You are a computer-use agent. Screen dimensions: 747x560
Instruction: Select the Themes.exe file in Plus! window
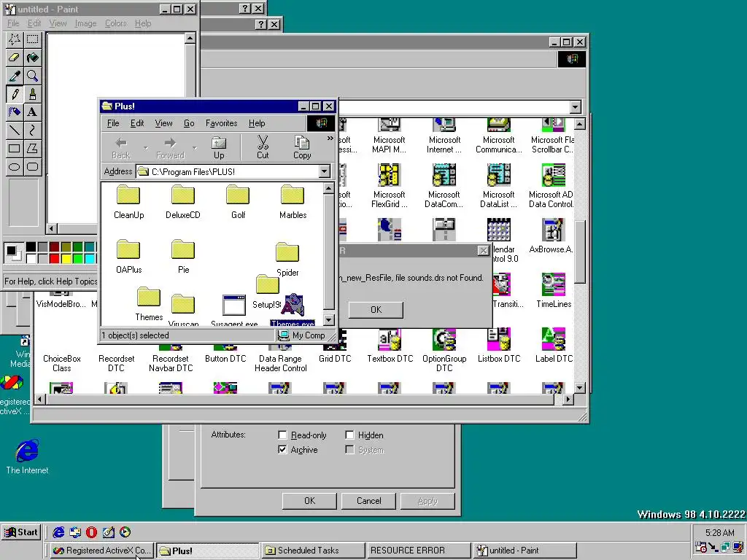[x=293, y=310]
